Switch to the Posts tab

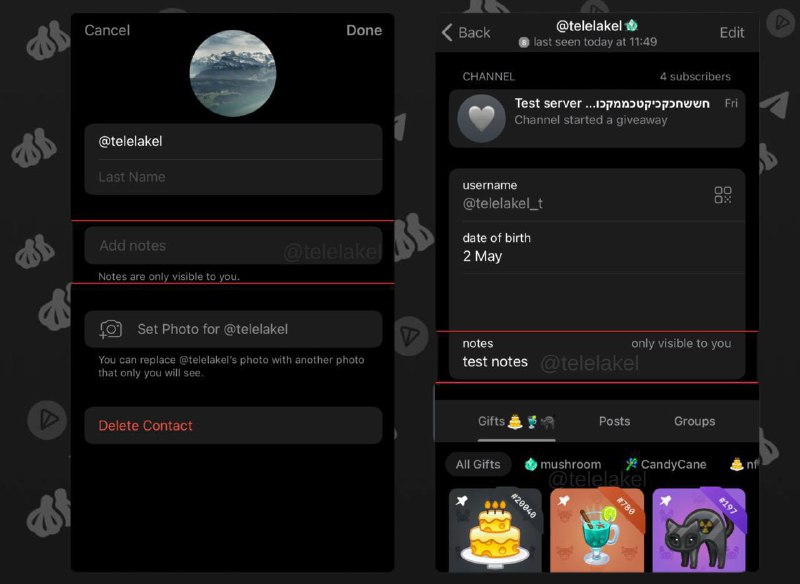pyautogui.click(x=614, y=421)
